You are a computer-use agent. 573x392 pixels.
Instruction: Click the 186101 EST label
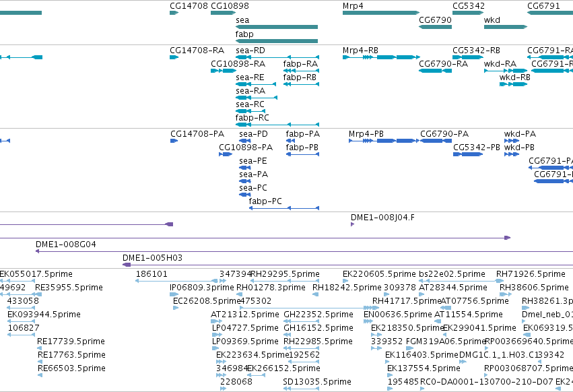pyautogui.click(x=151, y=274)
